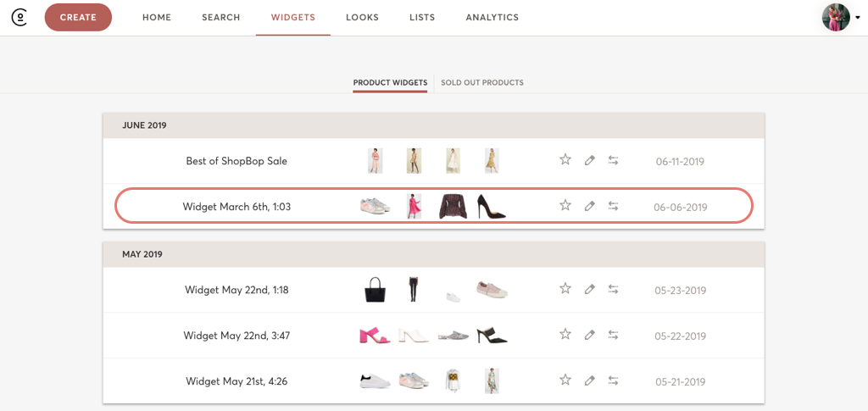Viewport: 868px width, 411px height.
Task: Click swap arrows icon for Best of ShopBop Sale
Action: point(613,160)
